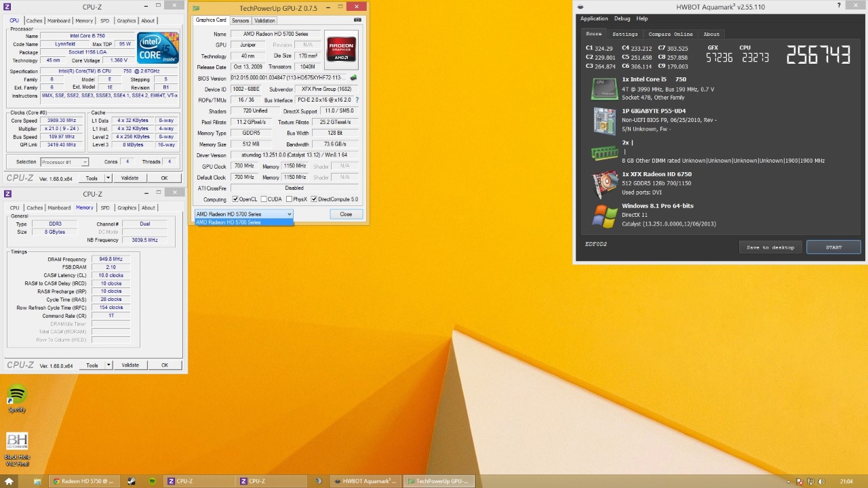Open the network tray icon
Image resolution: width=868 pixels, height=488 pixels.
[810, 481]
